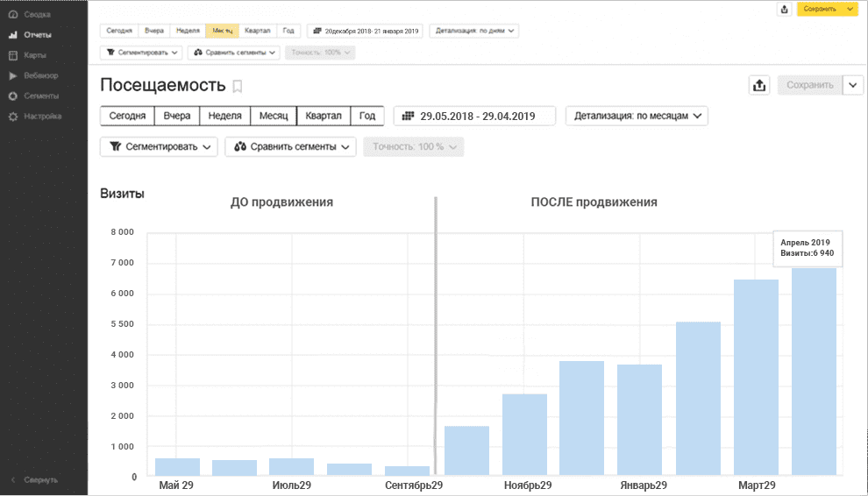Screen dimensions: 868x496
Task: Click the Апрель 2019 tooltip text
Action: (805, 243)
